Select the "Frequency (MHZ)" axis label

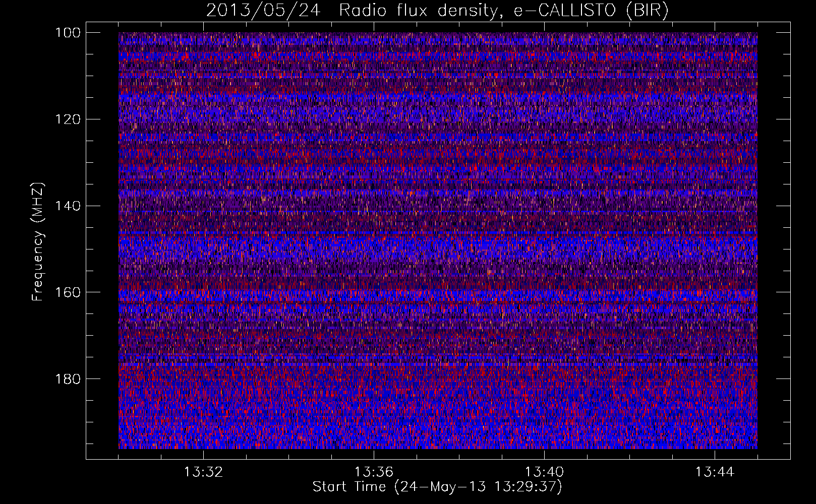pos(38,242)
